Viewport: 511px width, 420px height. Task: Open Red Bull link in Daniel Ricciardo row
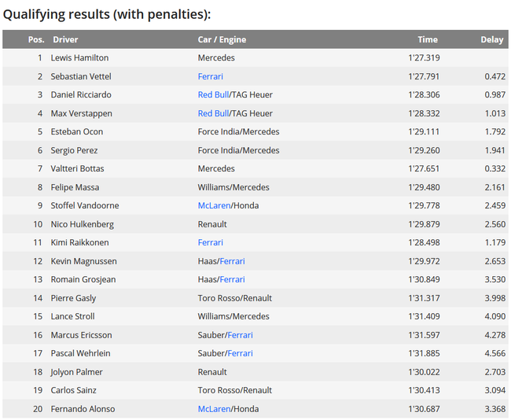click(213, 94)
